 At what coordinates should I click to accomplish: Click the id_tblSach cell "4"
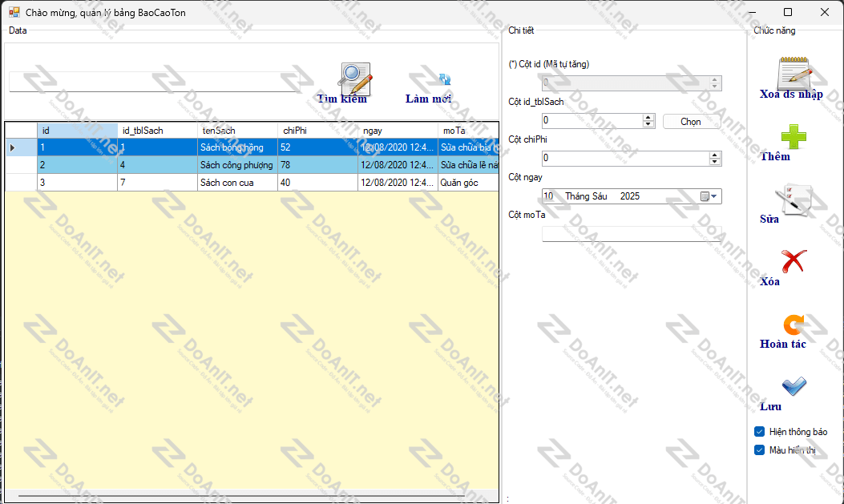click(158, 165)
